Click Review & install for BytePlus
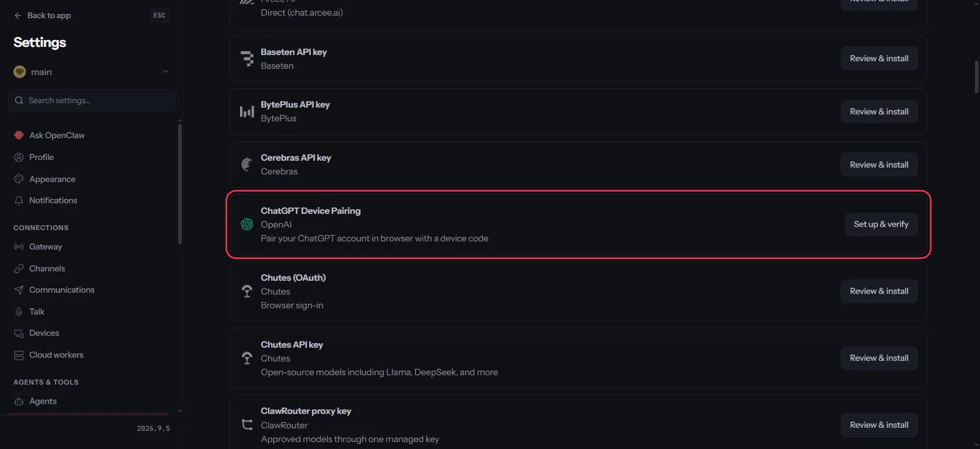 (879, 111)
